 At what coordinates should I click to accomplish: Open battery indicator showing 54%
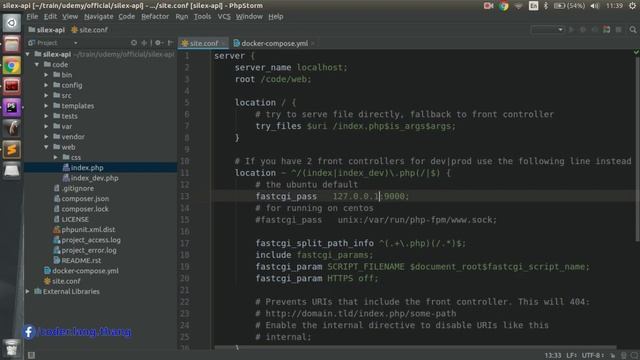click(x=569, y=6)
